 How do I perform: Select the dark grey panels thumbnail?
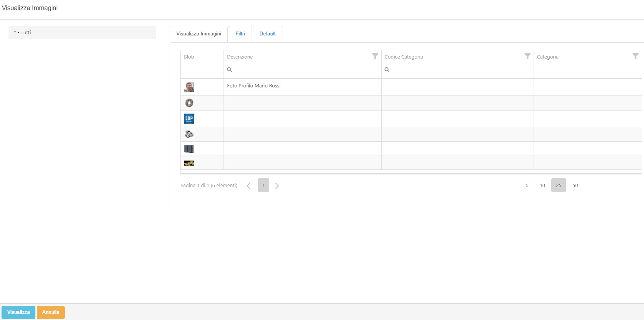pos(189,149)
